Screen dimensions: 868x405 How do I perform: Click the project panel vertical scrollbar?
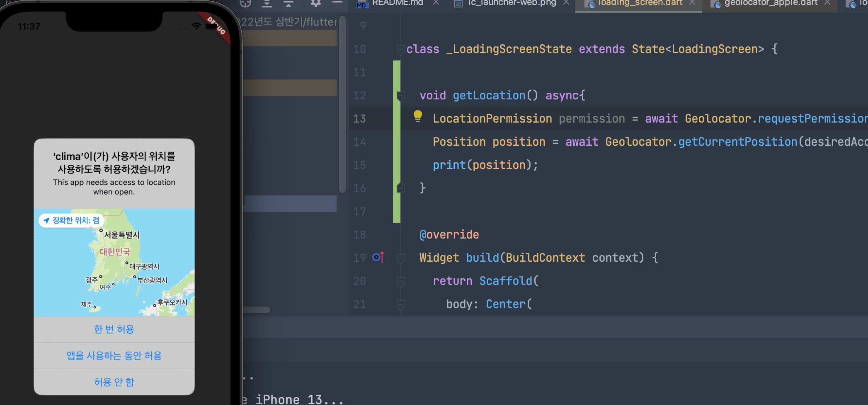[x=342, y=104]
